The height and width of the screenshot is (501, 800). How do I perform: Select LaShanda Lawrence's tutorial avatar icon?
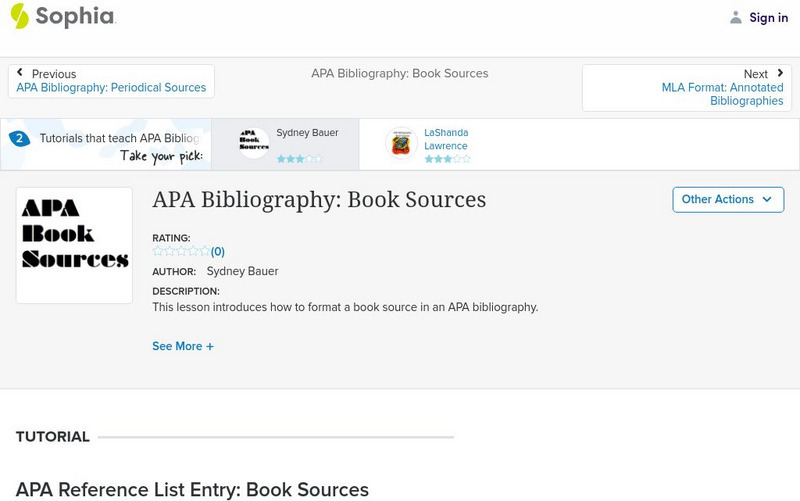(x=401, y=144)
